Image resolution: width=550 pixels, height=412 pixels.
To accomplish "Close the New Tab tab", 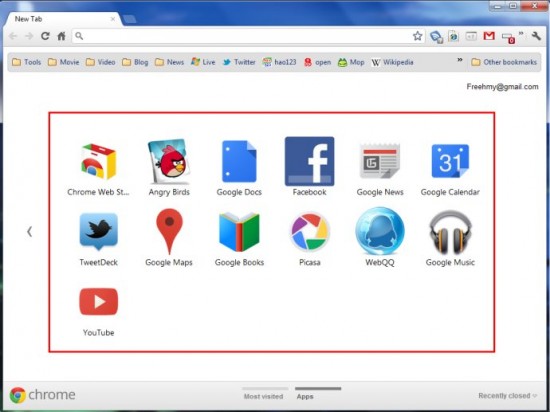I will coord(113,19).
